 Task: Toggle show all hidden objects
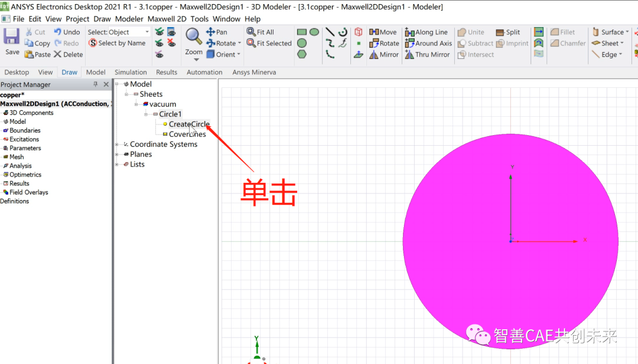coord(159,32)
